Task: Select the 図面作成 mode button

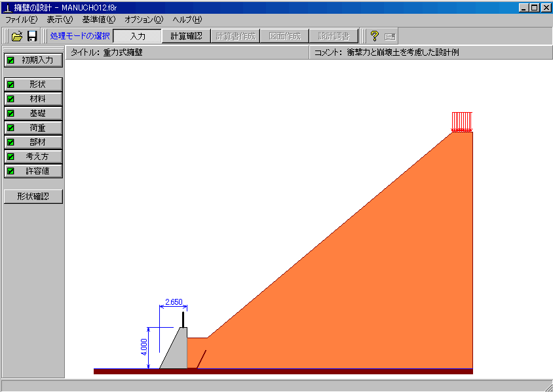Action: coord(284,36)
